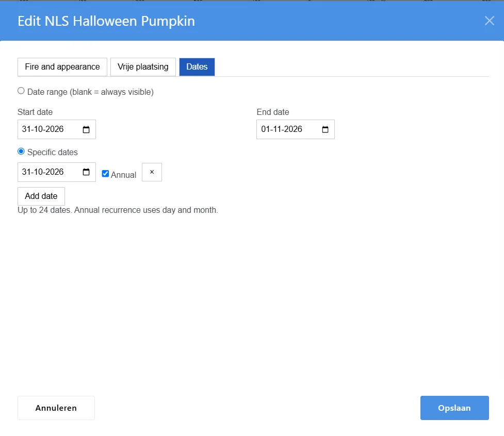Click the 'End date' label

tap(273, 112)
